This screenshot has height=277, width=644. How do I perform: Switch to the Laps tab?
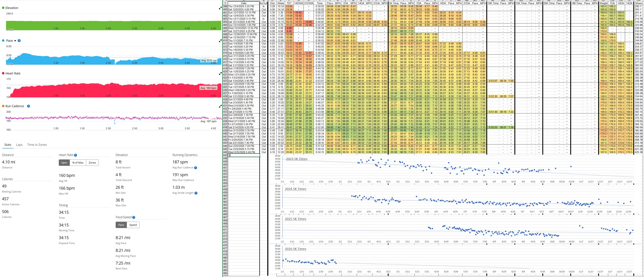[19, 145]
